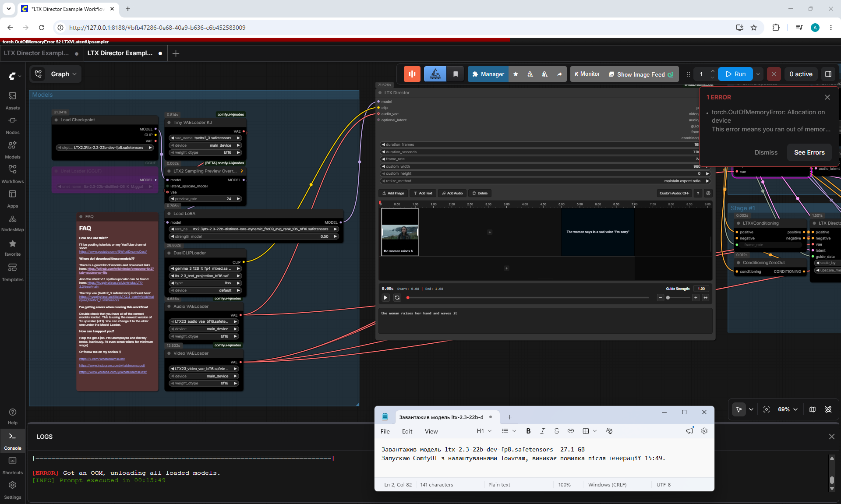Image resolution: width=841 pixels, height=504 pixels.
Task: Adjust the strength_model 0.50 slider
Action: 254,236
